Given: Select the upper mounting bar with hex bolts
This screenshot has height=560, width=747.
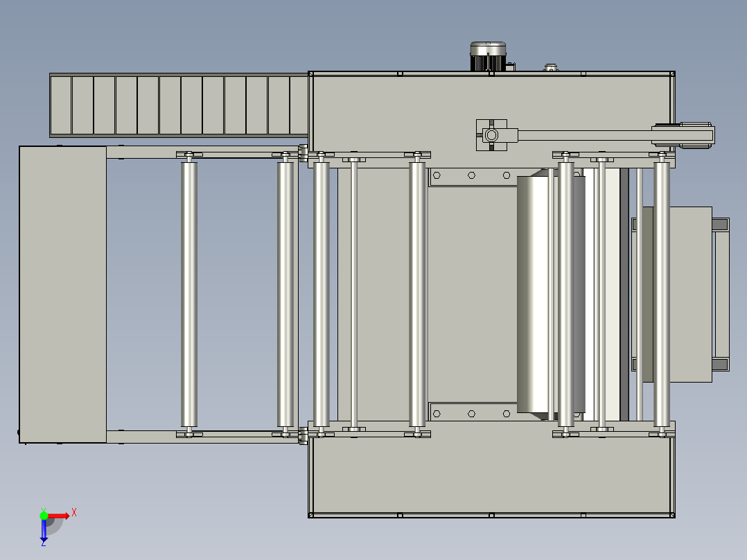Looking at the screenshot, I should coord(473,176).
